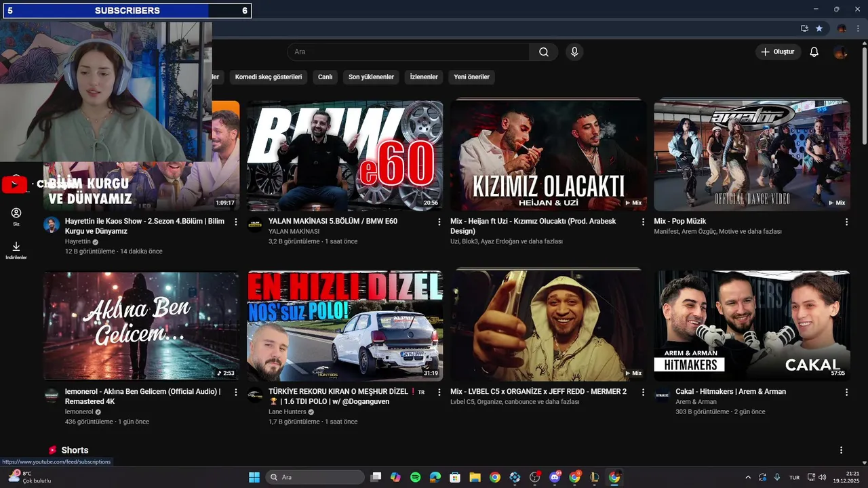This screenshot has width=868, height=488.
Task: Open YALAN MAKİNASI channel avatar
Action: tap(255, 224)
